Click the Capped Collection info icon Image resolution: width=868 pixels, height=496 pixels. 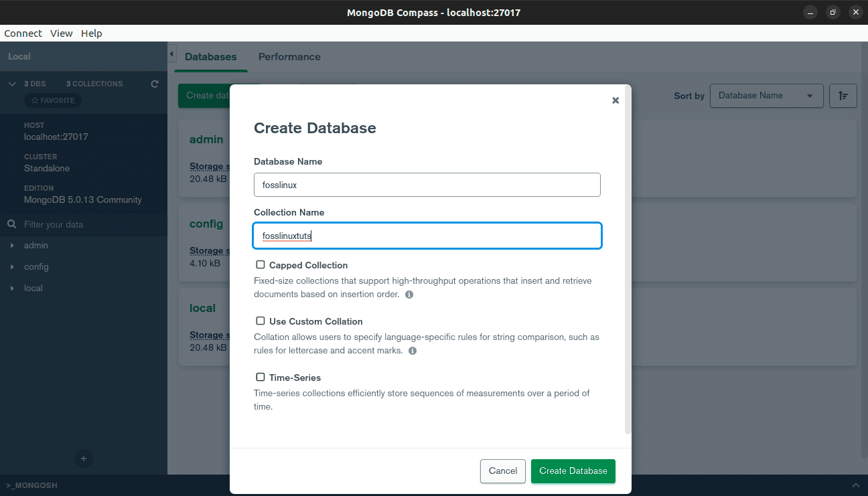click(x=409, y=295)
